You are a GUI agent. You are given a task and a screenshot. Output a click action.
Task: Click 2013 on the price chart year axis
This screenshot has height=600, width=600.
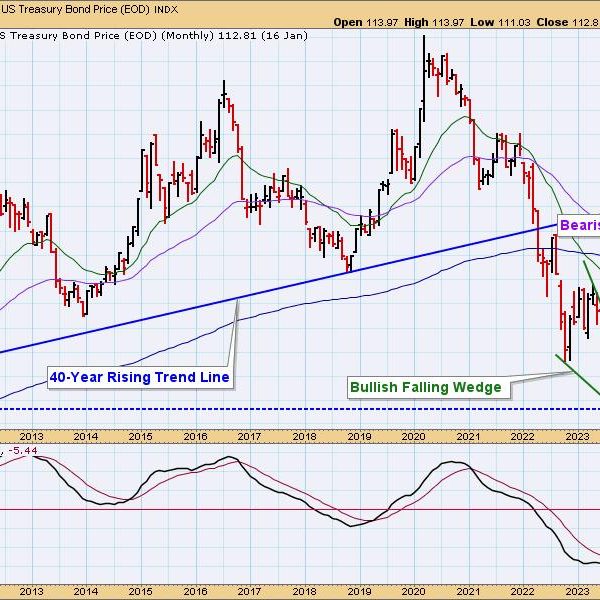point(31,436)
